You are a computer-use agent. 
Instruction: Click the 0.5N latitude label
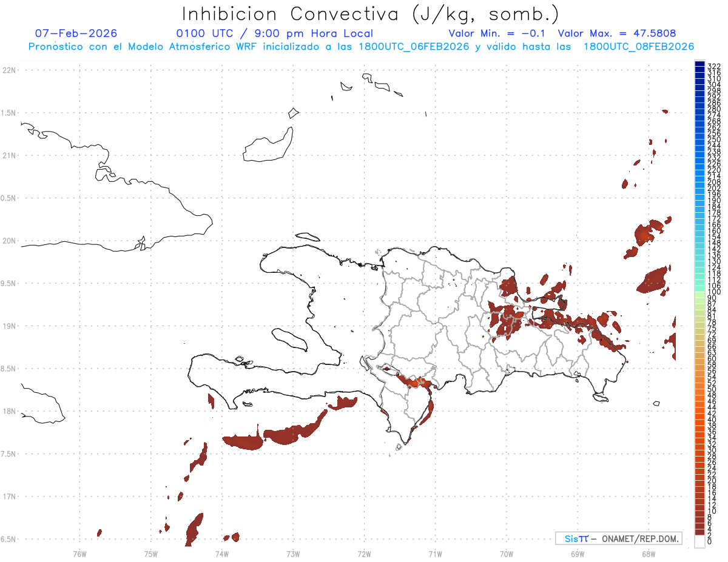8,198
